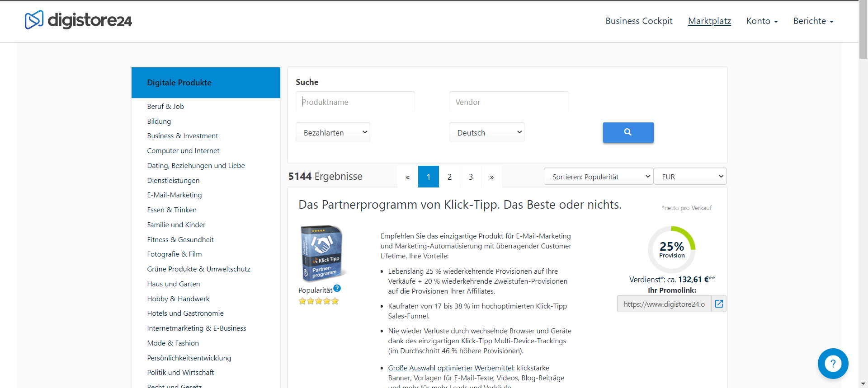Open the Hotels und Gastronomie category

pos(185,313)
